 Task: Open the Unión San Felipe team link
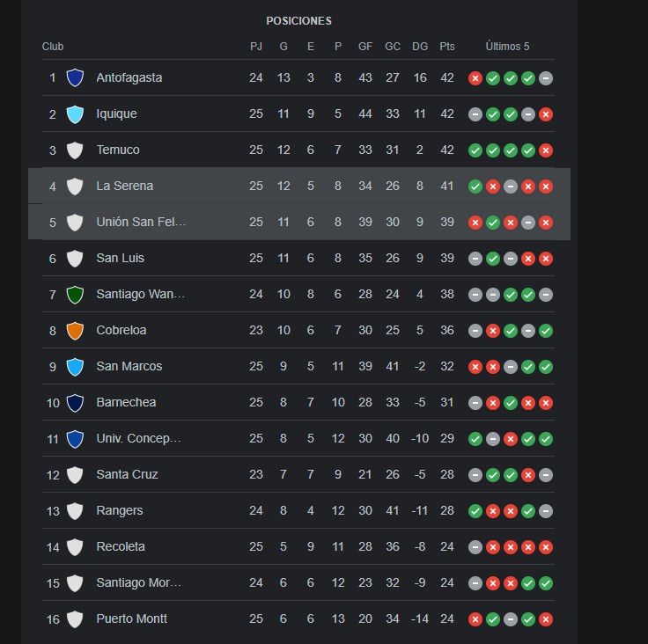(141, 222)
